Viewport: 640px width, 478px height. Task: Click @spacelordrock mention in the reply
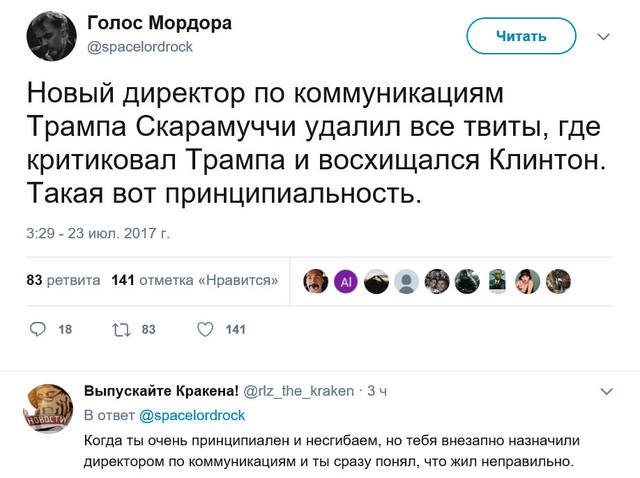191,414
